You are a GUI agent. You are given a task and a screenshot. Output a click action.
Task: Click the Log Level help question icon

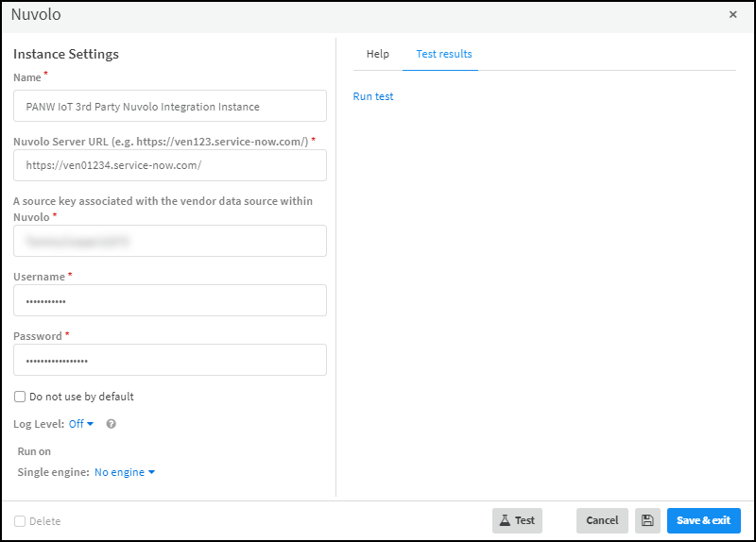click(112, 424)
